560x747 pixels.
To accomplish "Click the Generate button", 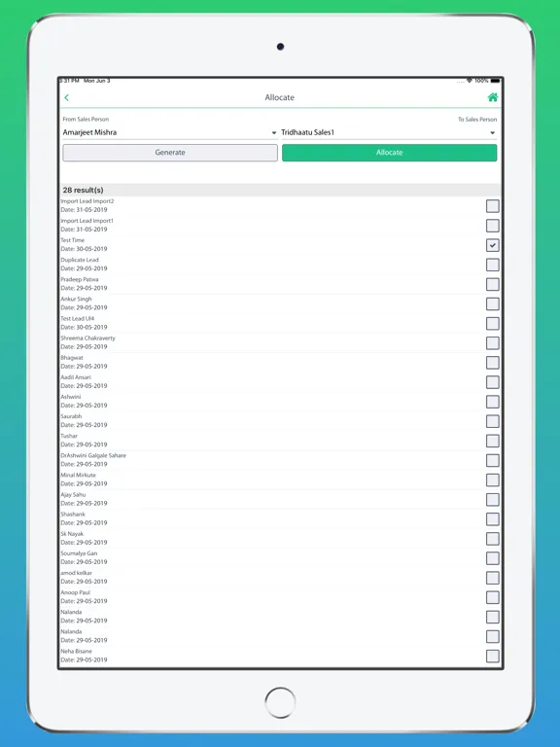I will point(170,153).
